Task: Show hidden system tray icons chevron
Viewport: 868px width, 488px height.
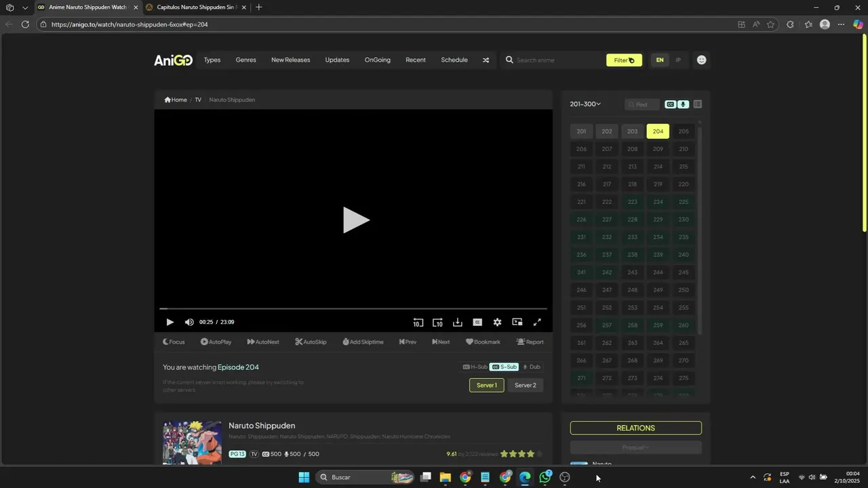Action: [752, 477]
